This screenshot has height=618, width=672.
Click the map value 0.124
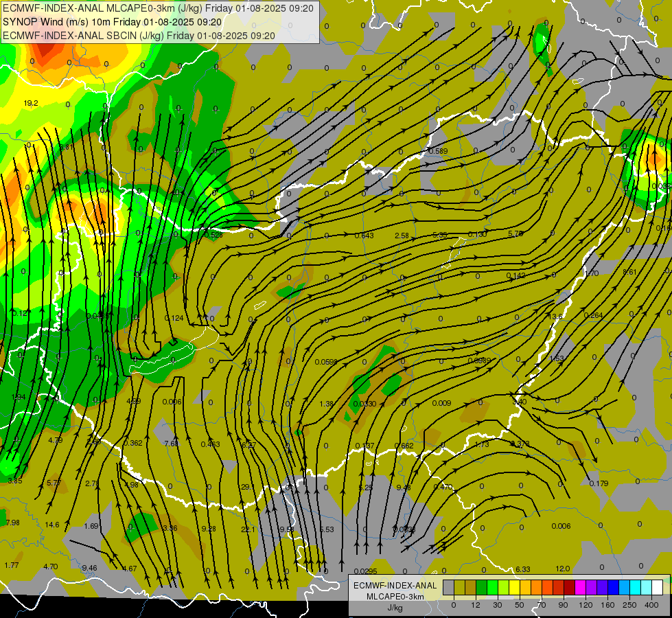(174, 318)
